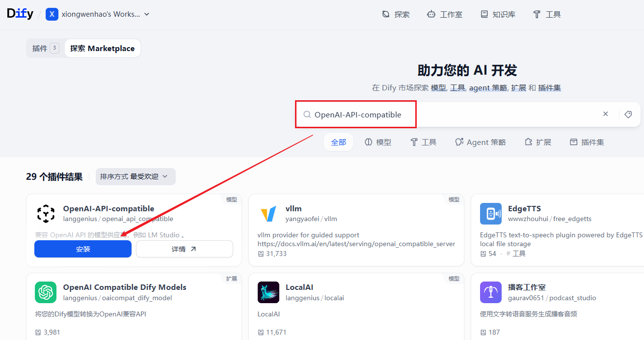Open 详情 for OpenAI-API-compatible plugin

(x=185, y=249)
